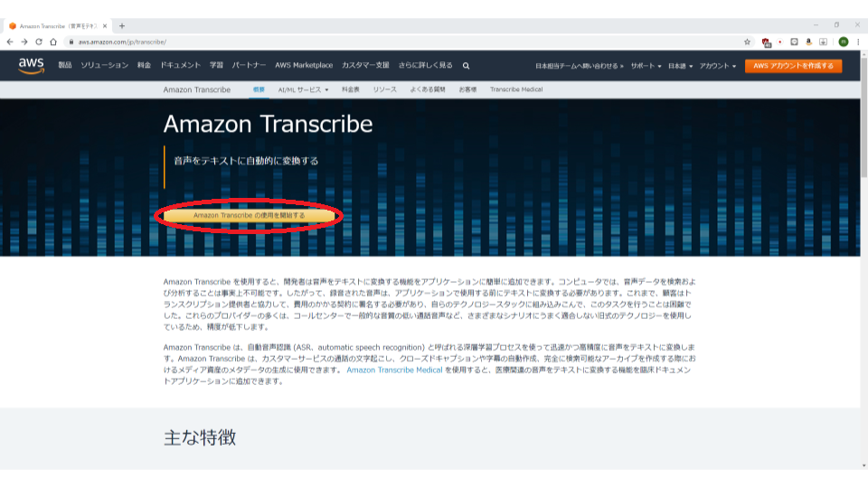The width and height of the screenshot is (868, 488).
Task: Open the パートナー navigation item
Action: coord(250,65)
